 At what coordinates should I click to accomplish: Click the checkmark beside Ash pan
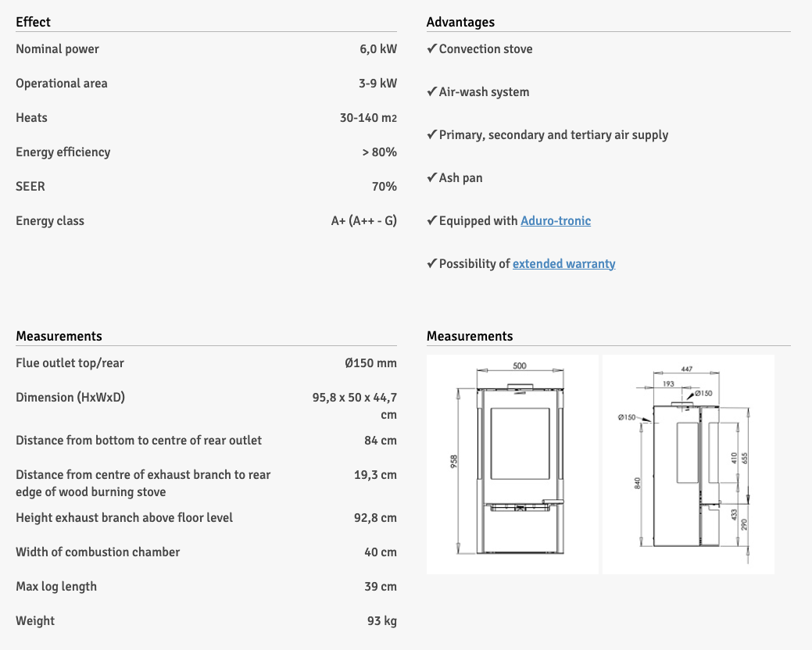click(x=431, y=177)
